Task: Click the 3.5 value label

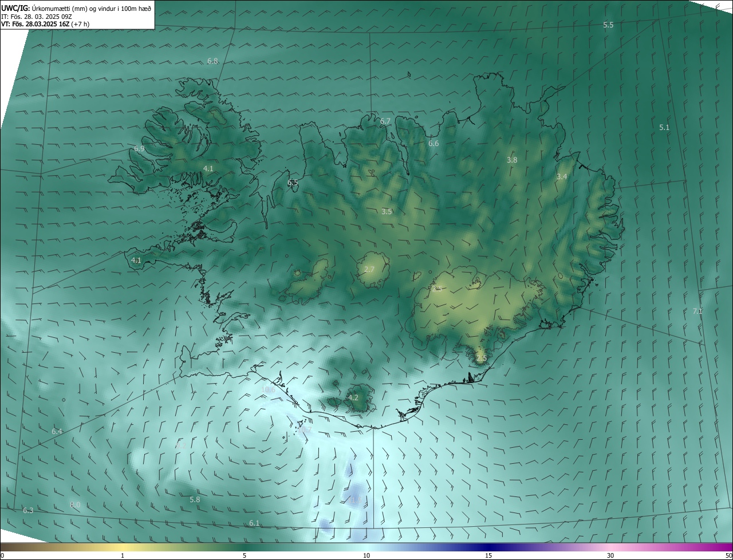Action: [387, 212]
